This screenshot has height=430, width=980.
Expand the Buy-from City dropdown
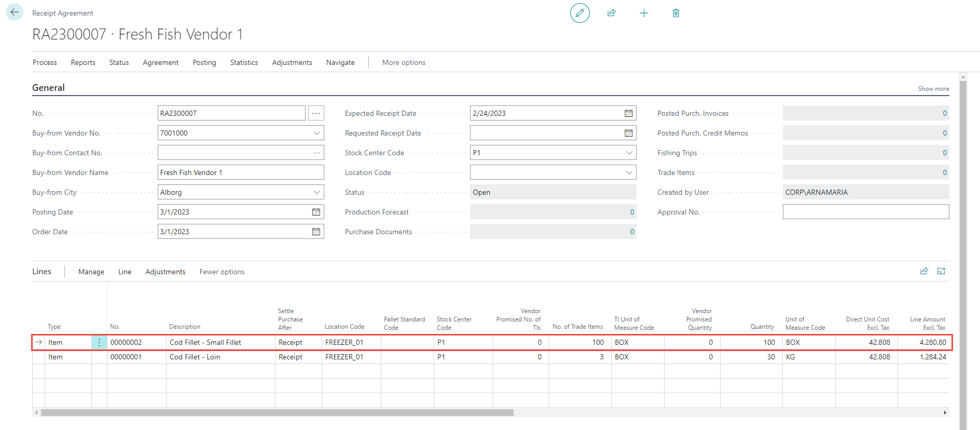click(x=316, y=192)
